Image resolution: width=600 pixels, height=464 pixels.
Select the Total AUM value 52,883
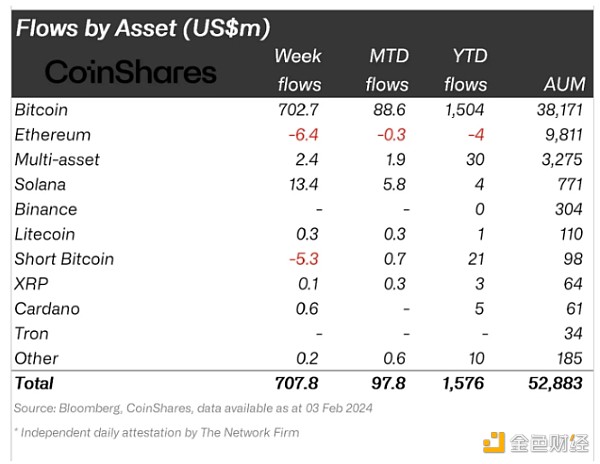[558, 383]
